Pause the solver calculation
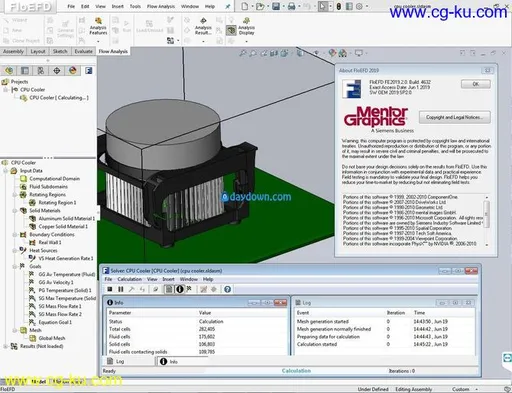512x393 pixels. point(121,289)
